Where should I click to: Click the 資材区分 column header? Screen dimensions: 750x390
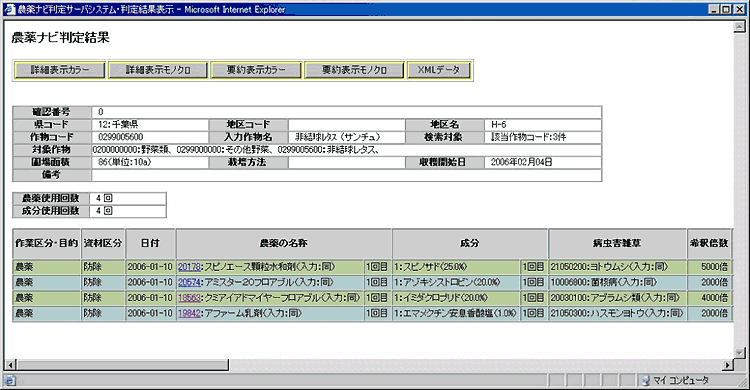click(x=103, y=244)
